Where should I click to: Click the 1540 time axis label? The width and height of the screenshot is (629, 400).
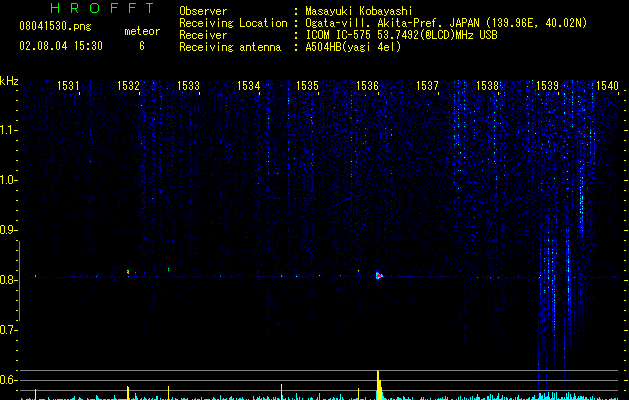point(607,86)
